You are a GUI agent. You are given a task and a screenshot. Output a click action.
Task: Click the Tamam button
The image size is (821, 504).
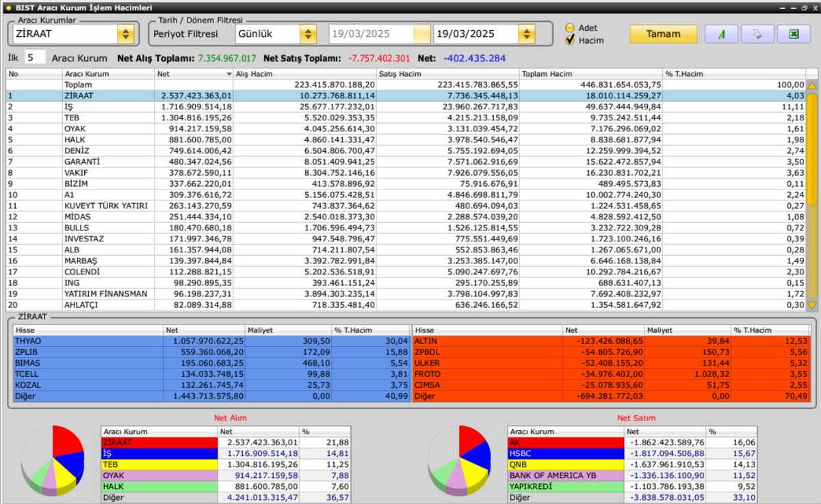coord(664,34)
